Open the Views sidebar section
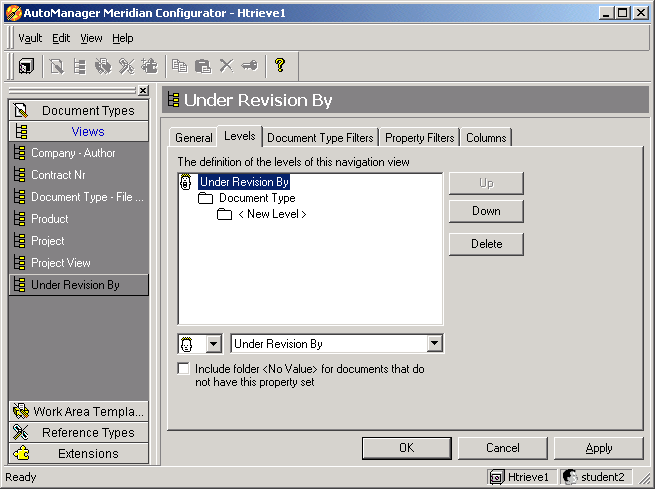655x489 pixels. pyautogui.click(x=79, y=132)
